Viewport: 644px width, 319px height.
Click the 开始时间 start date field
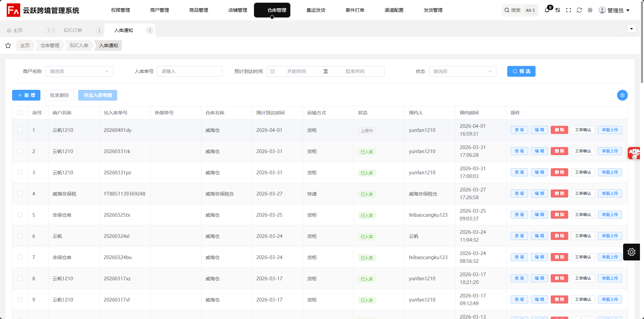[296, 71]
